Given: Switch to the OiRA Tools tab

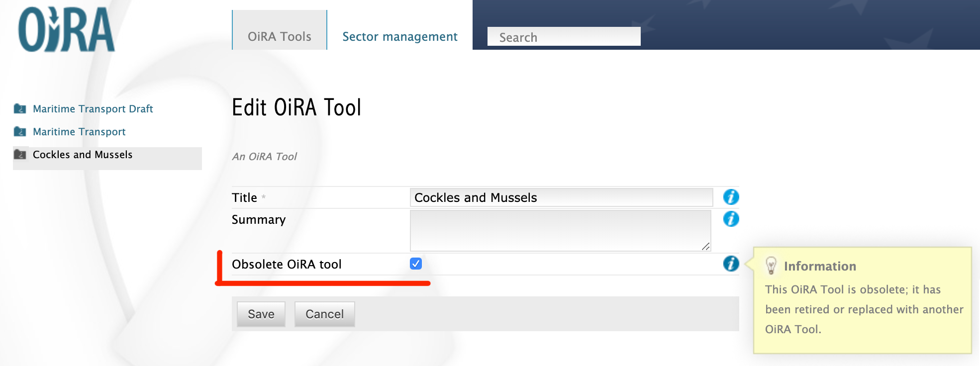Looking at the screenshot, I should click(x=279, y=36).
